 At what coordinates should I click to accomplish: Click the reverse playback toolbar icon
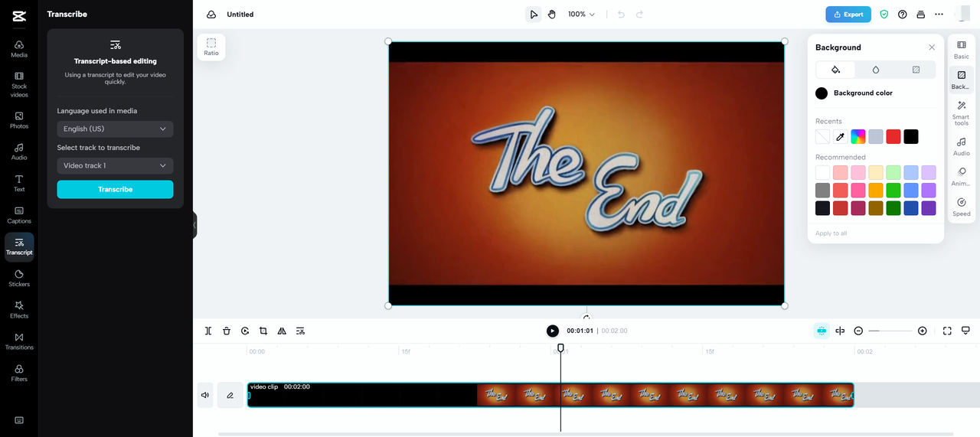tap(245, 331)
